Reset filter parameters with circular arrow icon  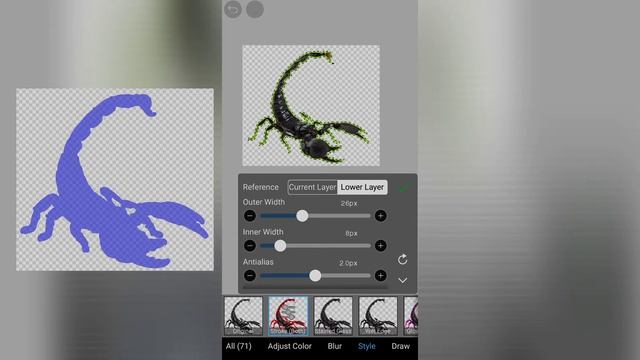click(x=402, y=259)
